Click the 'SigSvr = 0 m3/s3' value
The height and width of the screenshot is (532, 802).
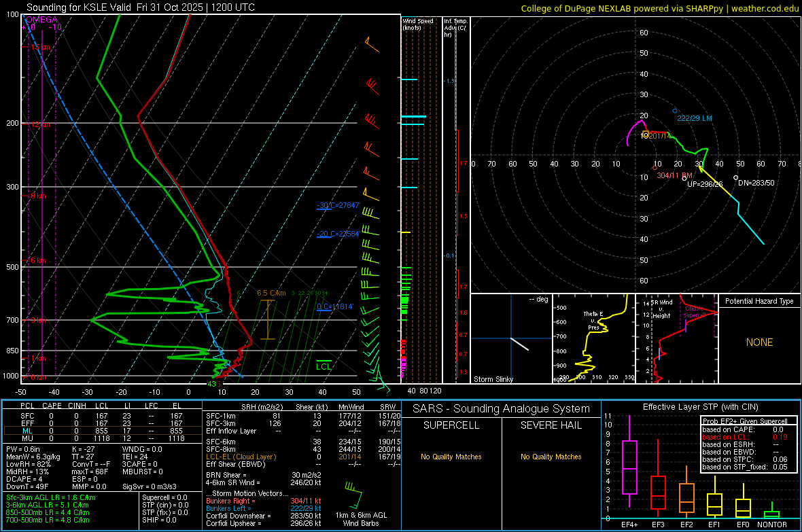[x=150, y=486]
